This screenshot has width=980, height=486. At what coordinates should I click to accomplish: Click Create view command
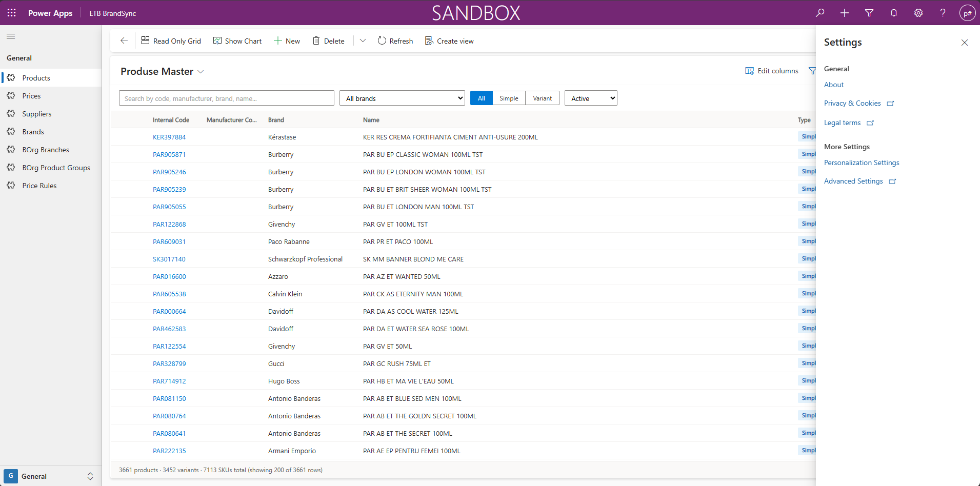(x=449, y=41)
